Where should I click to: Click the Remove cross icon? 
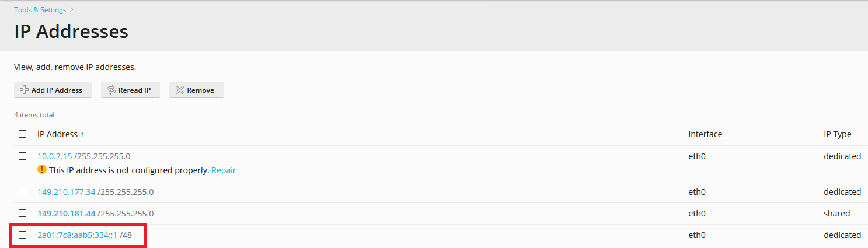pyautogui.click(x=180, y=90)
